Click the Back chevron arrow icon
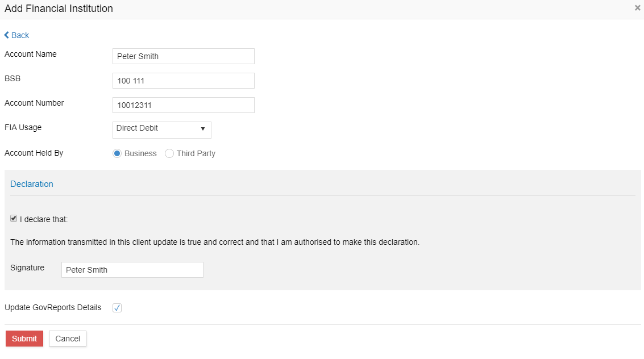This screenshot has height=359, width=644. pos(7,35)
